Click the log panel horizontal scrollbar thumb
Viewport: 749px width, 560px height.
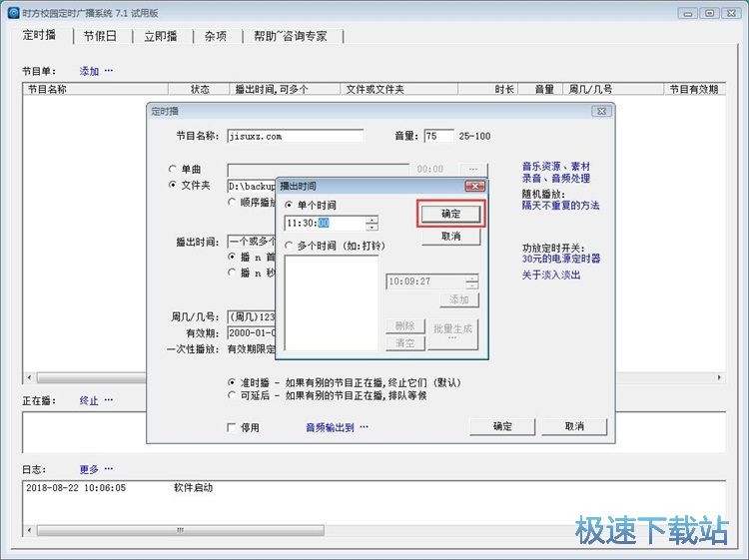point(181,530)
